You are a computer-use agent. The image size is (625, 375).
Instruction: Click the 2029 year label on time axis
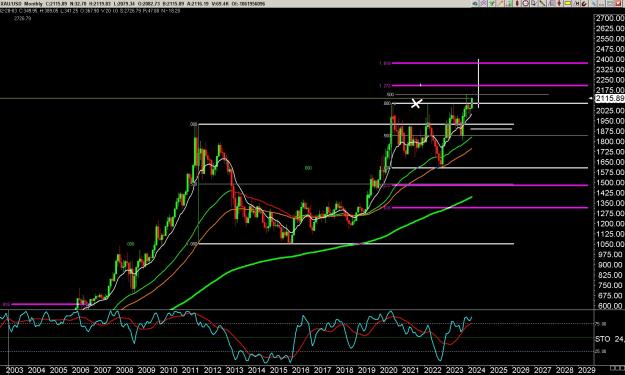(x=587, y=370)
